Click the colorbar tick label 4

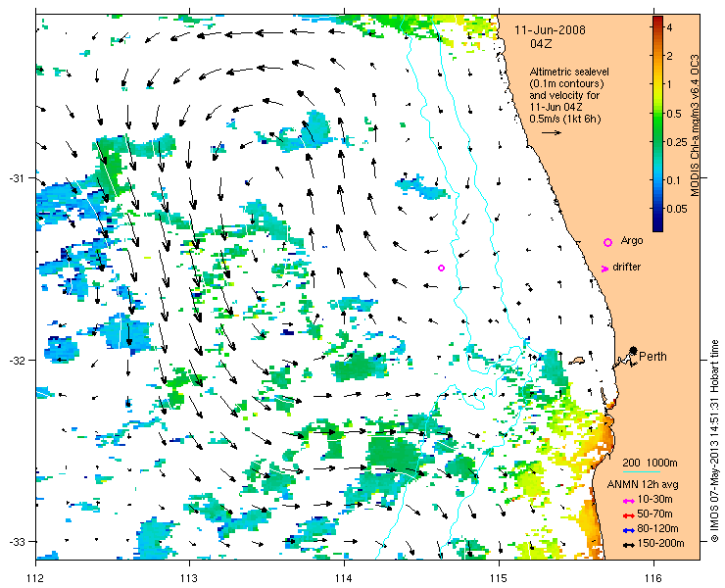pos(670,27)
